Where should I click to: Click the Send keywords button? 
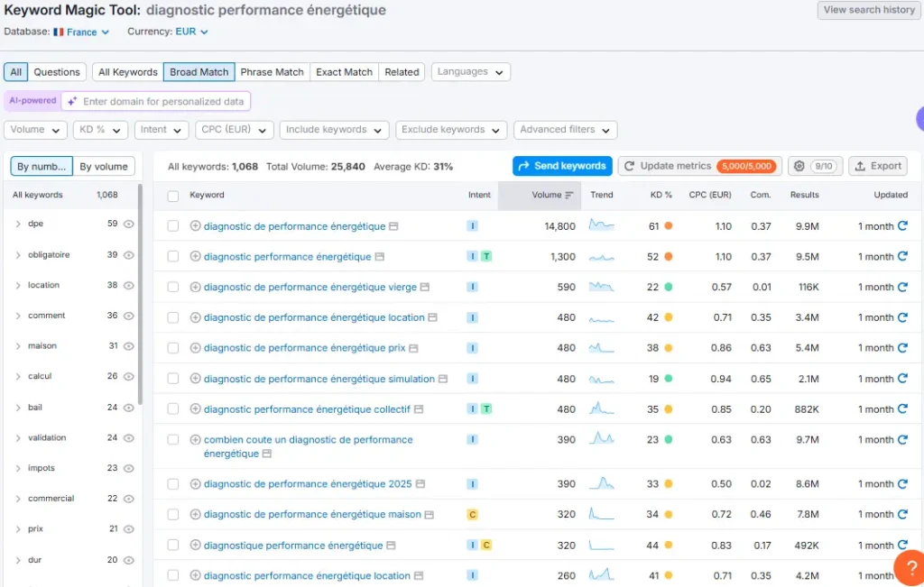point(560,166)
